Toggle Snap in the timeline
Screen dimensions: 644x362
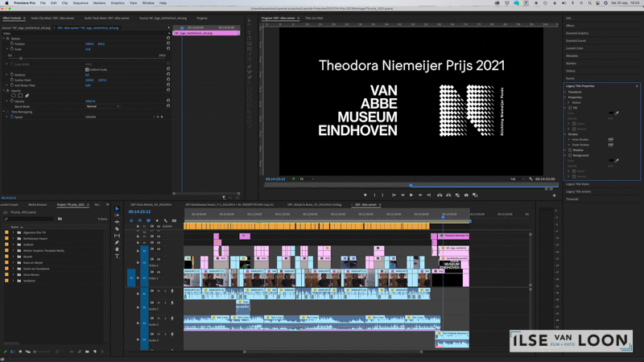pos(139,220)
